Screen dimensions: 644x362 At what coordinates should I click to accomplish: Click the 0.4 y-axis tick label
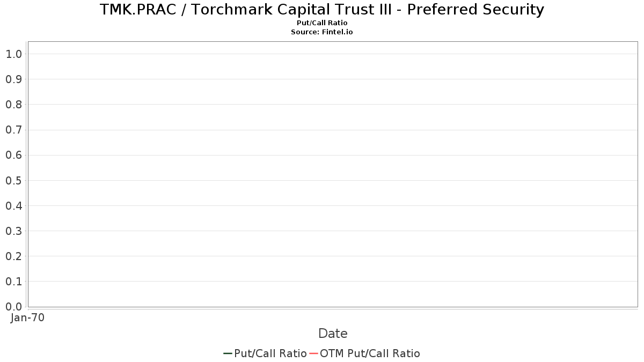(x=13, y=205)
